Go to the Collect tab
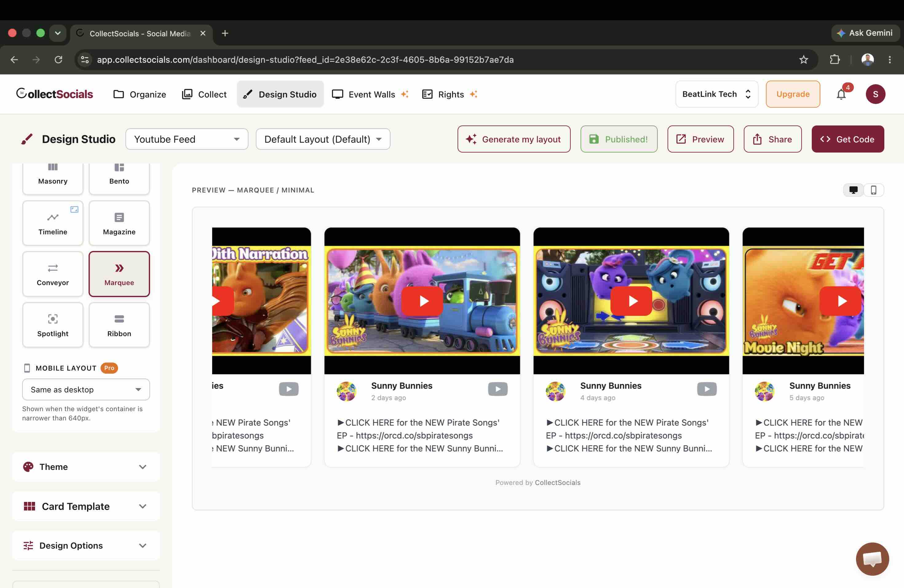The width and height of the screenshot is (904, 588). point(204,94)
